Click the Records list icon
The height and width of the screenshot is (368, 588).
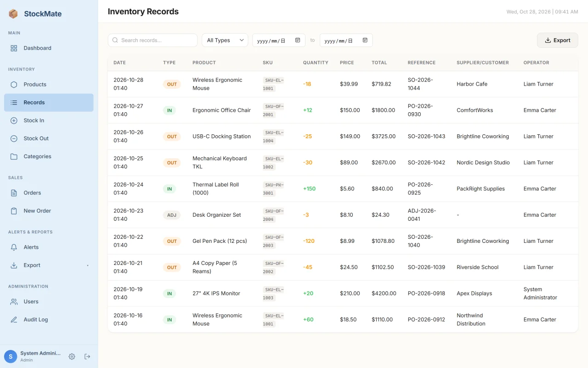point(14,103)
